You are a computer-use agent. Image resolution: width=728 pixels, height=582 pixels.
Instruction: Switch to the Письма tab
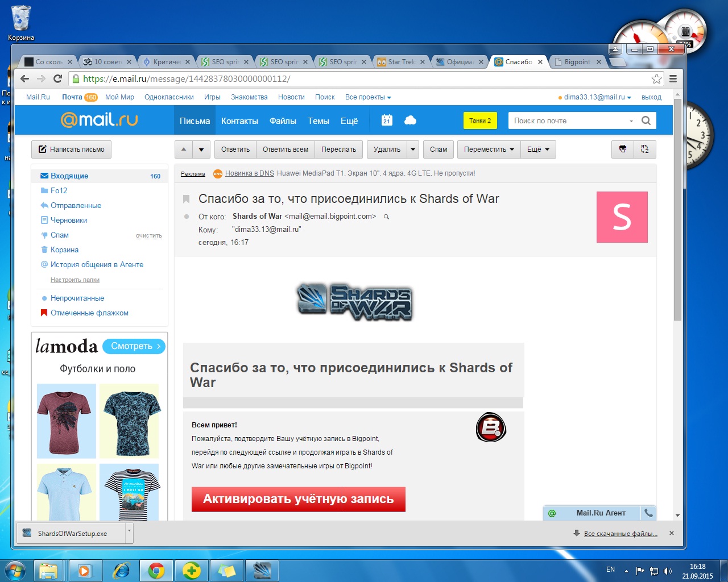(195, 120)
